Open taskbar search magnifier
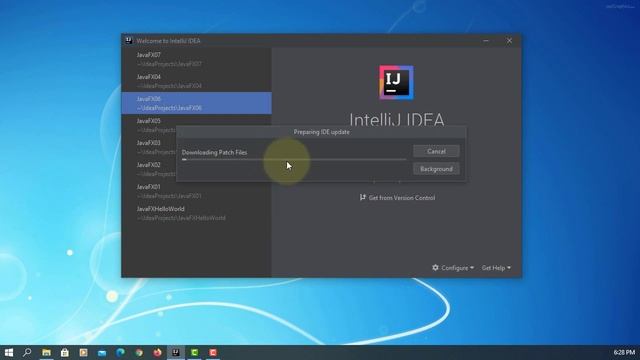640x360 pixels. (27, 352)
